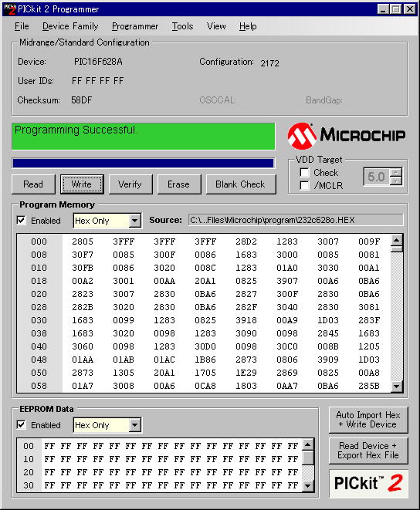Select program memory cell 30FB
420x510 pixels.
point(83,268)
